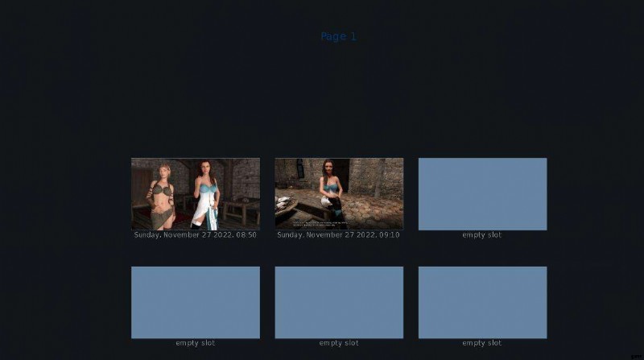644x360 pixels.
Task: Click the 'empty slot' label under bottom-right slot
Action: click(482, 343)
